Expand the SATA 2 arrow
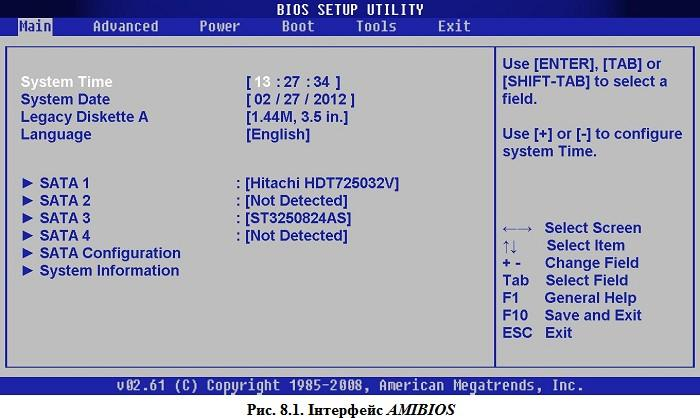Screen dimensions: 700x418 (28, 201)
